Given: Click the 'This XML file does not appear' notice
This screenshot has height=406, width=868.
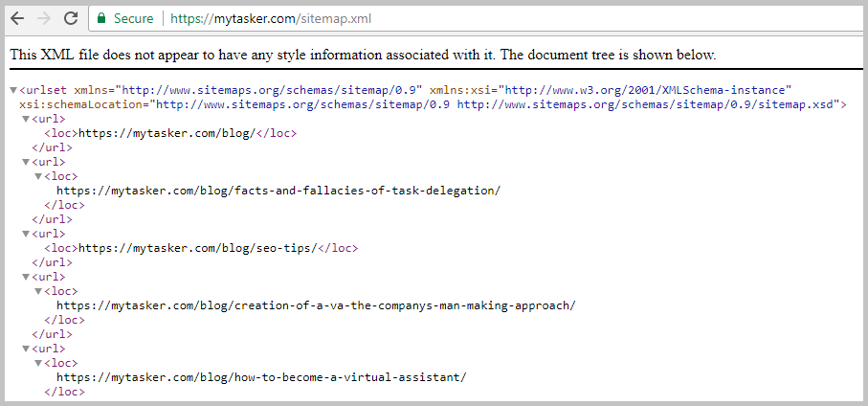Looking at the screenshot, I should [363, 55].
